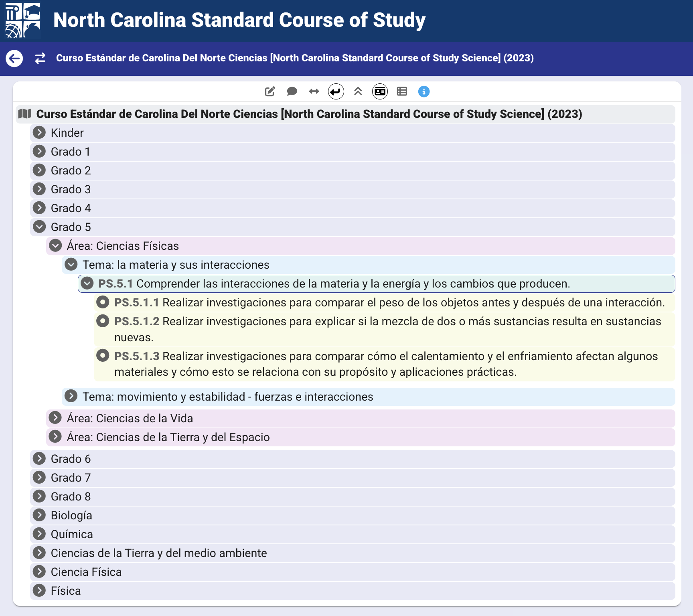Expand Tema: movimiento y estabilidad chevron
Viewport: 693px width, 616px height.
pos(71,396)
